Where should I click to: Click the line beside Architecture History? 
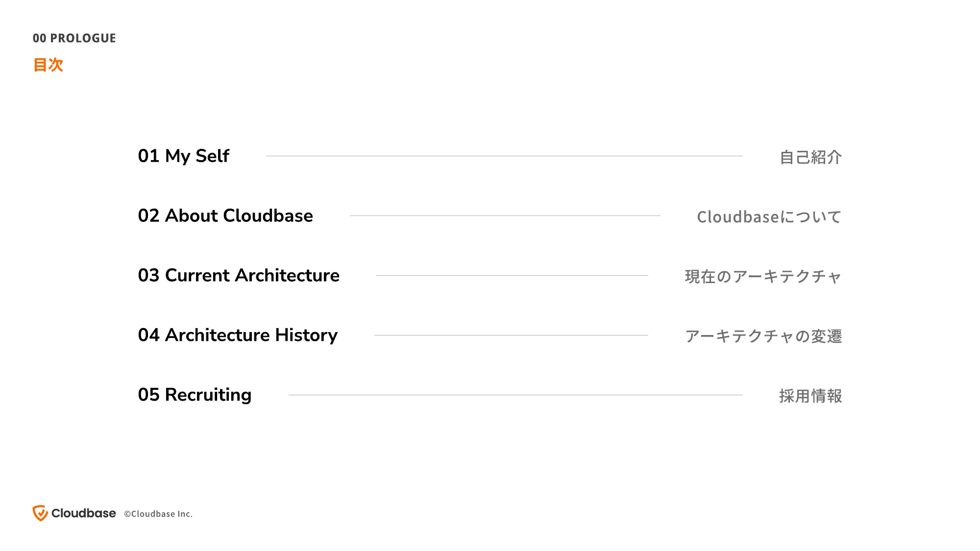coord(511,335)
